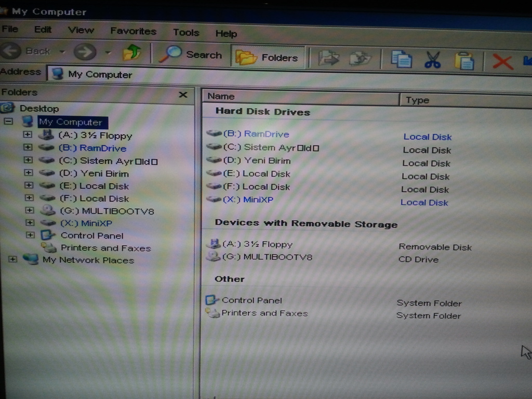The width and height of the screenshot is (532, 399).
Task: Click the (F:) drive icon in the Folders tree
Action: (x=47, y=198)
